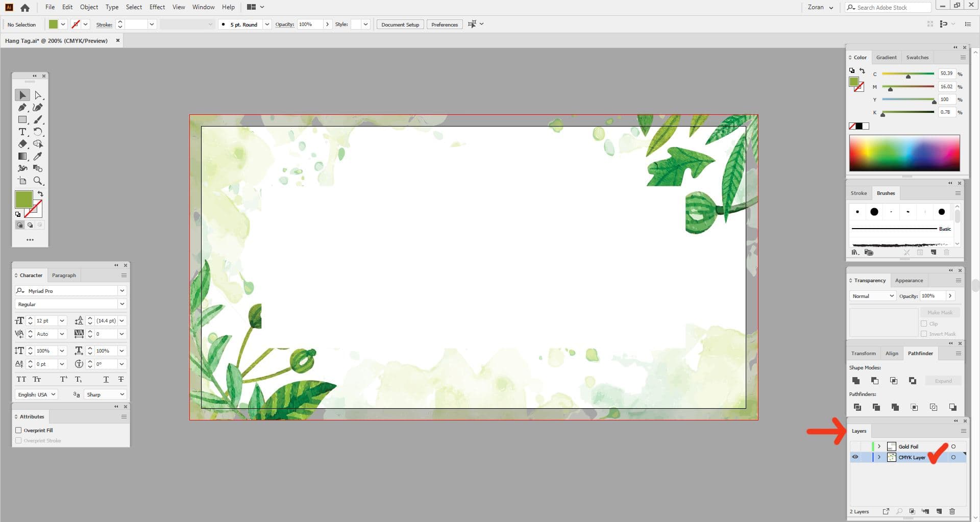Delete the selected layer via trash icon

click(951, 511)
